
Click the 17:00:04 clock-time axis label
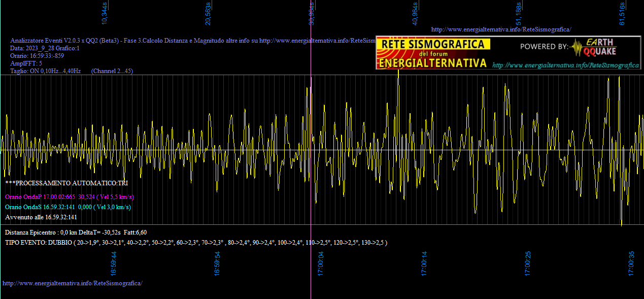pyautogui.click(x=321, y=263)
